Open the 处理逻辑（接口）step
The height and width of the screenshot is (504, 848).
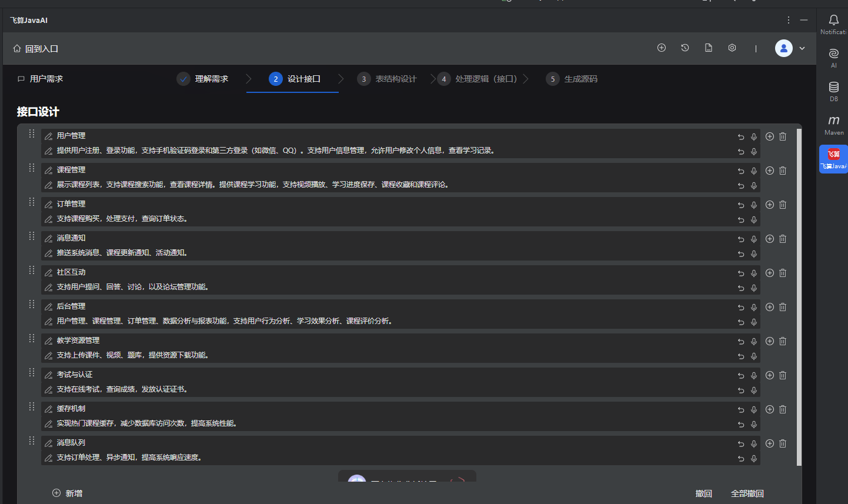coord(478,79)
